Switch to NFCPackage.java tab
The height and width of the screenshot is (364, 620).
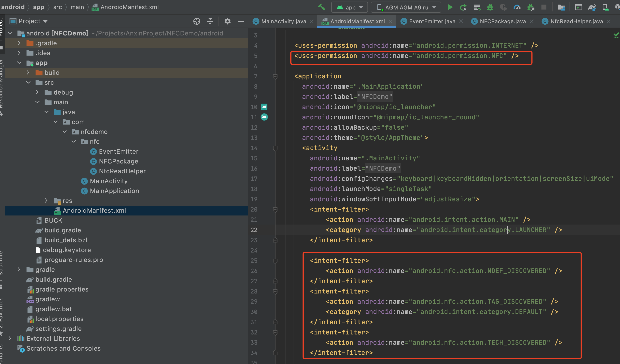[x=502, y=21]
